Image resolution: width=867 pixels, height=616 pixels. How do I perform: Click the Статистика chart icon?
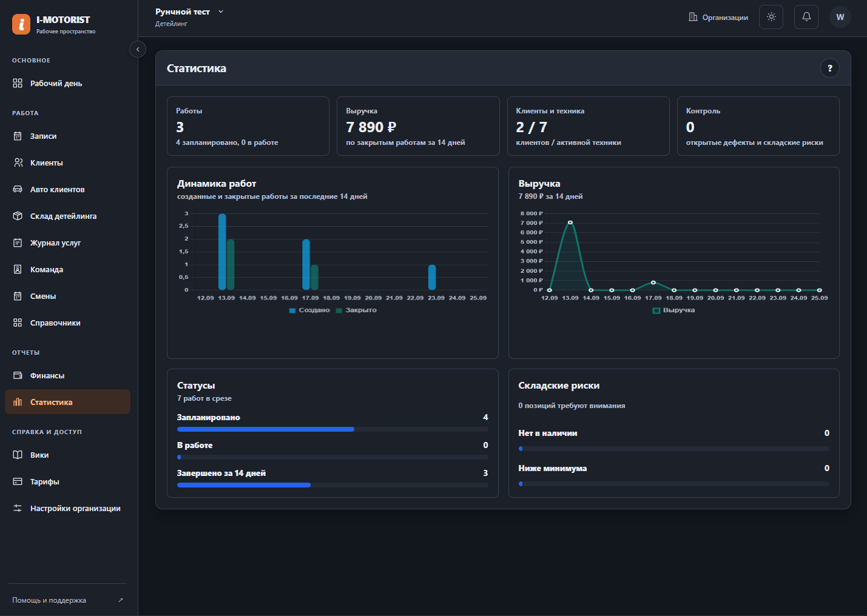coord(18,402)
